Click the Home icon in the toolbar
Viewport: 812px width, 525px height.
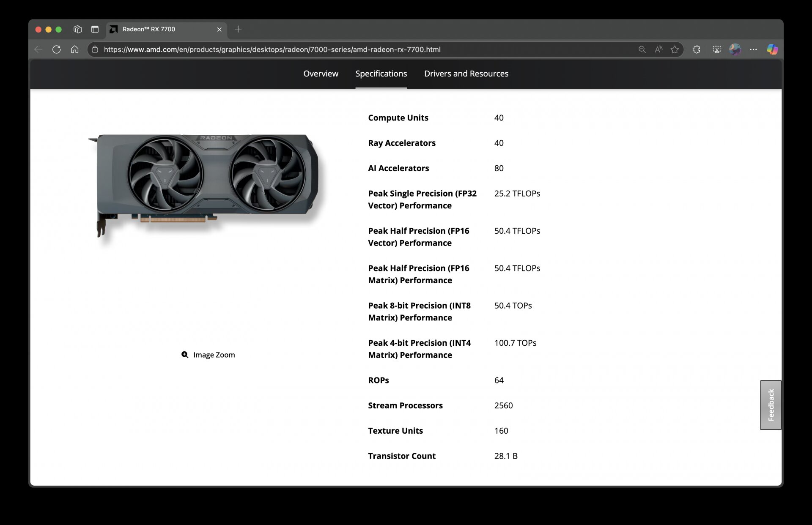(x=75, y=49)
